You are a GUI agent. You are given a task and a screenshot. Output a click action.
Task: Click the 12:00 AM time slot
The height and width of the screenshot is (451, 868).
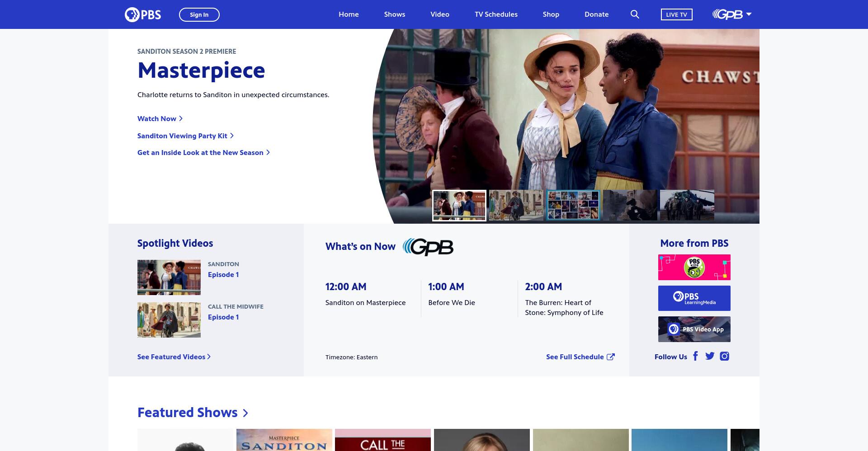coord(346,287)
